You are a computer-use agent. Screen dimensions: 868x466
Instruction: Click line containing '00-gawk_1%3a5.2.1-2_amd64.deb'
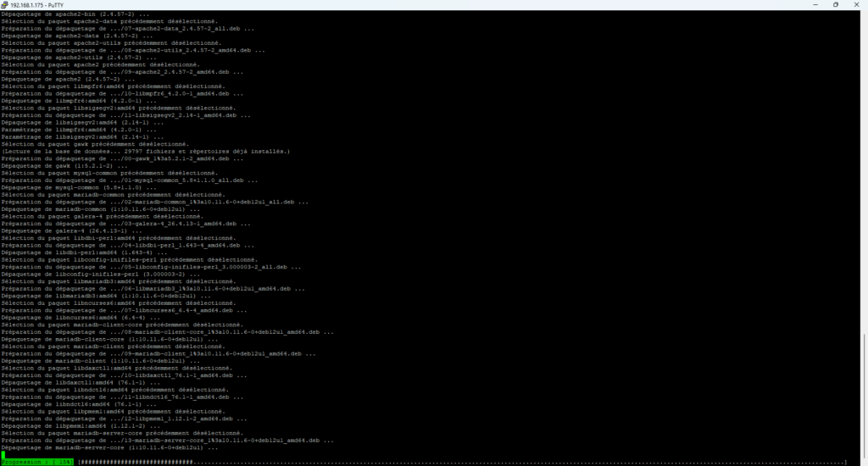(x=122, y=158)
